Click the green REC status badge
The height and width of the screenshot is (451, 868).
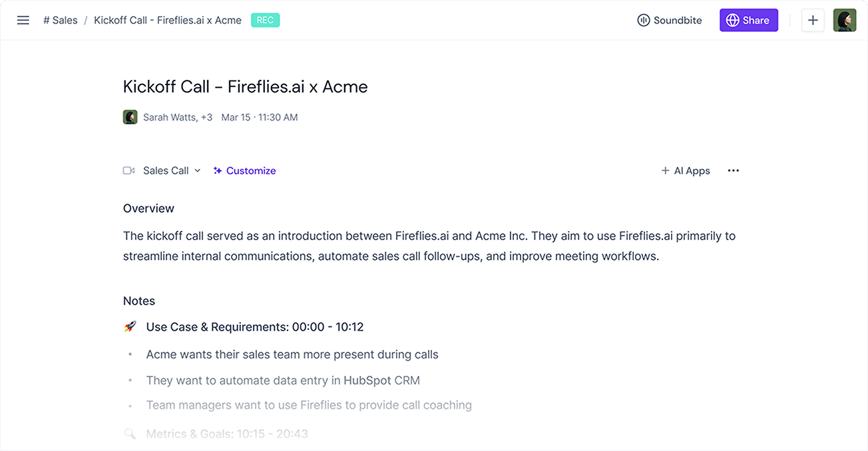265,20
